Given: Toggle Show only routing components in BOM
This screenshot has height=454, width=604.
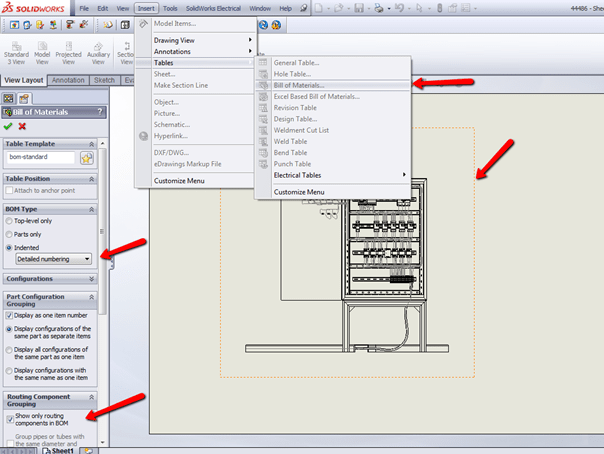Looking at the screenshot, I should click(10, 420).
